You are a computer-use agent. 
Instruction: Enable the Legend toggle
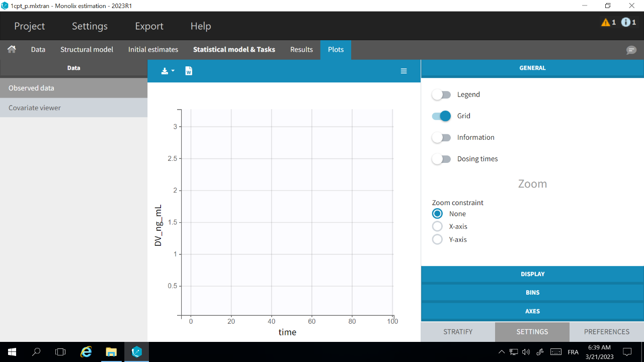[x=441, y=95]
